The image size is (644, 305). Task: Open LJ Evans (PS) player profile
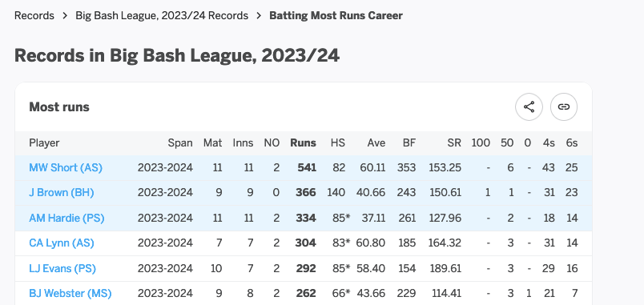(62, 268)
